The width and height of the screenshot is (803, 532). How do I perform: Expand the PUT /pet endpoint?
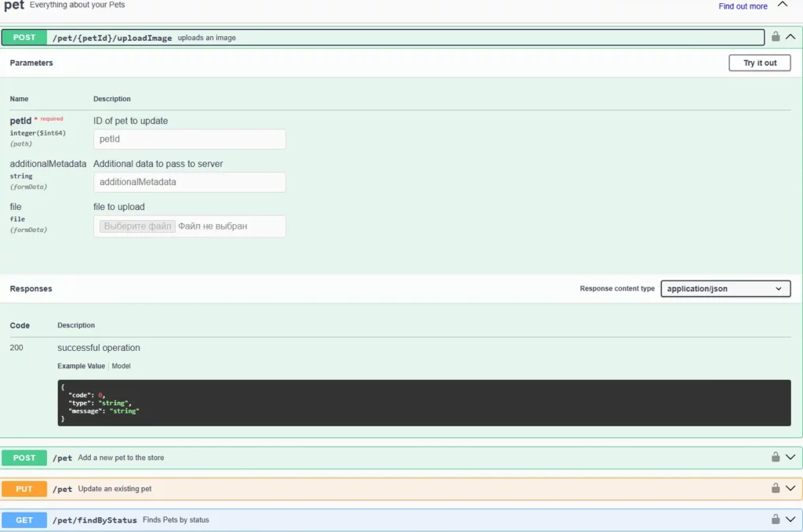pos(790,488)
